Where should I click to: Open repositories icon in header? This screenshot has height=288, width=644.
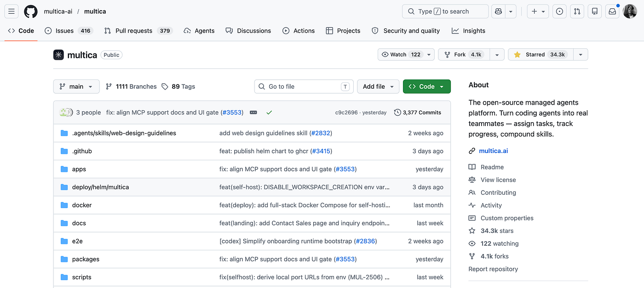(x=595, y=11)
